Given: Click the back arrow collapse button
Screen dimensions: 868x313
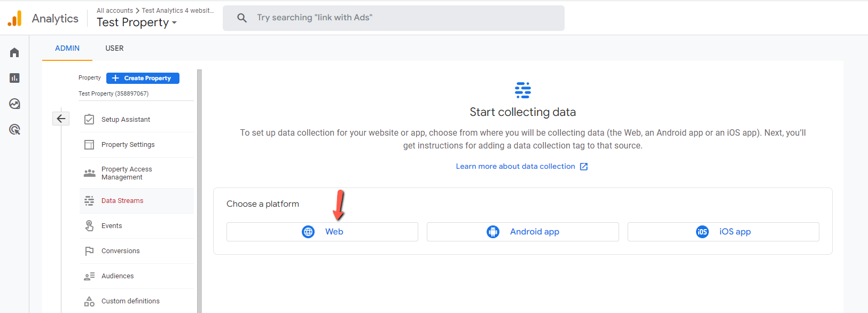Looking at the screenshot, I should (61, 119).
